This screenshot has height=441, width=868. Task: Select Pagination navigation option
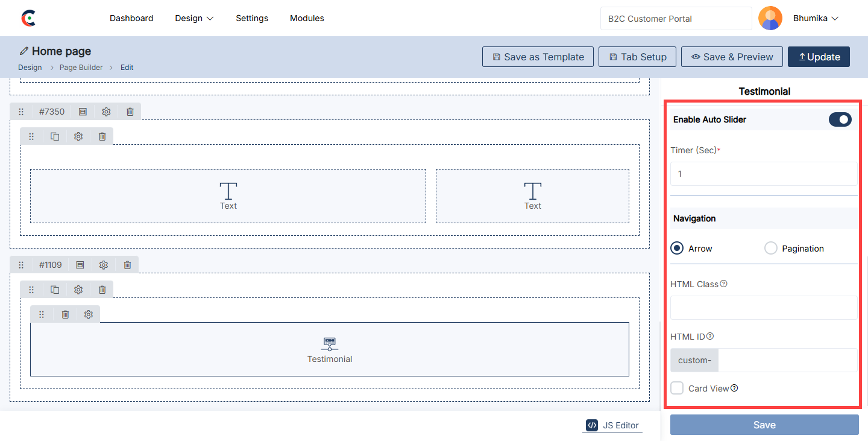[x=771, y=249]
